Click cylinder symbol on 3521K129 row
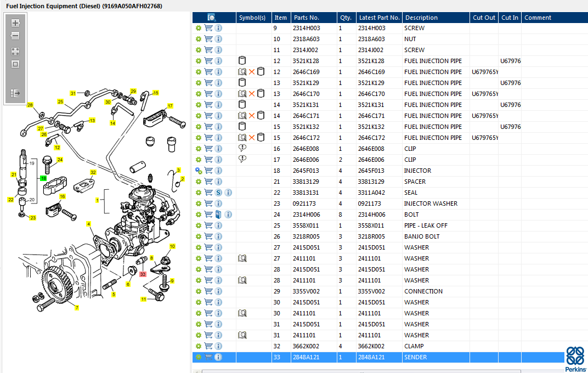 pos(242,82)
